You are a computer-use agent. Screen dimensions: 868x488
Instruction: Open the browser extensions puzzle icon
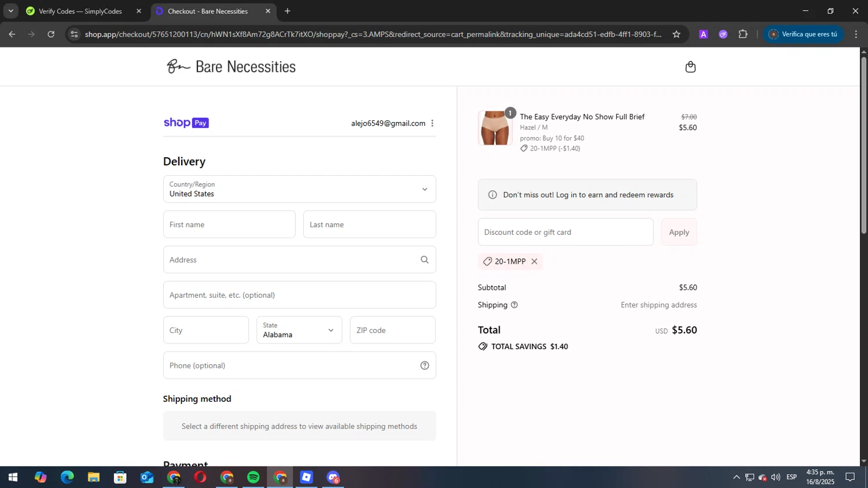point(743,34)
